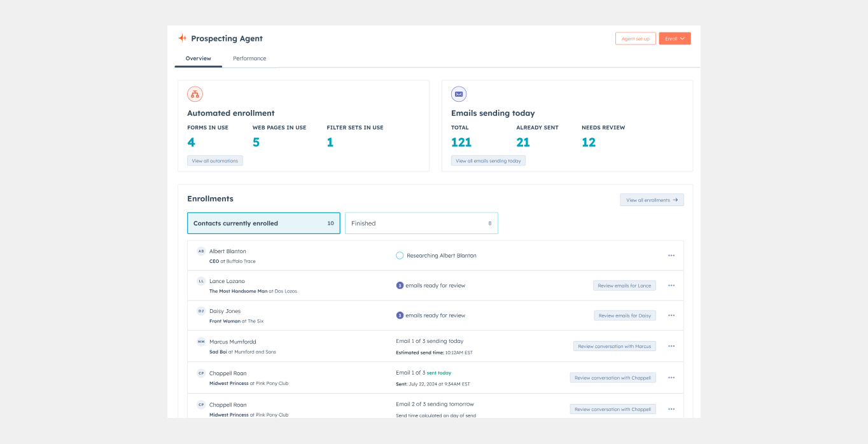Open the actions menu for Lance Lozano

671,285
